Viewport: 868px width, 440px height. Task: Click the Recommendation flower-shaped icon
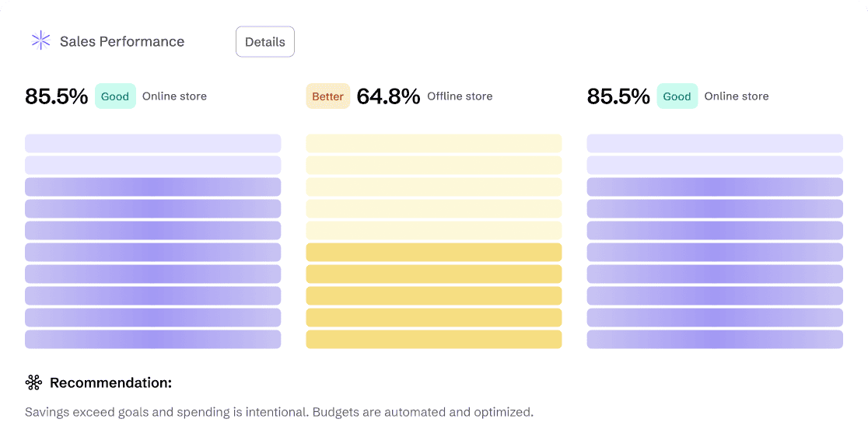(x=33, y=382)
